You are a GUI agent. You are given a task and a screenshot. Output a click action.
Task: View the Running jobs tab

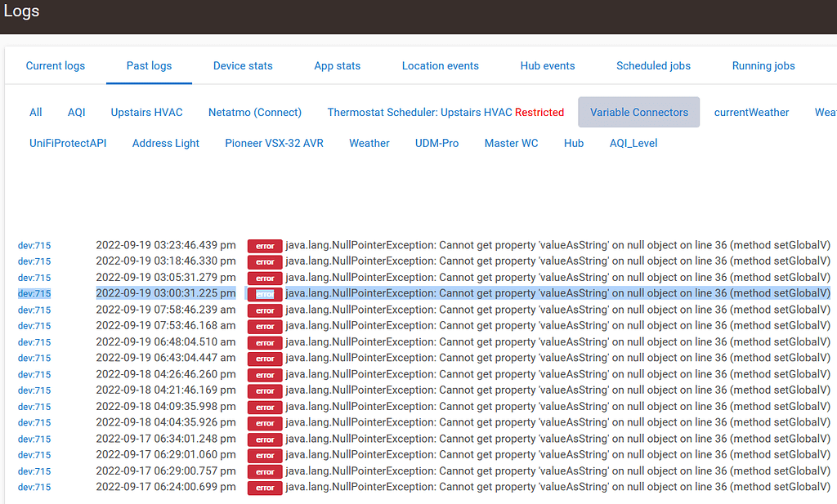pos(763,65)
